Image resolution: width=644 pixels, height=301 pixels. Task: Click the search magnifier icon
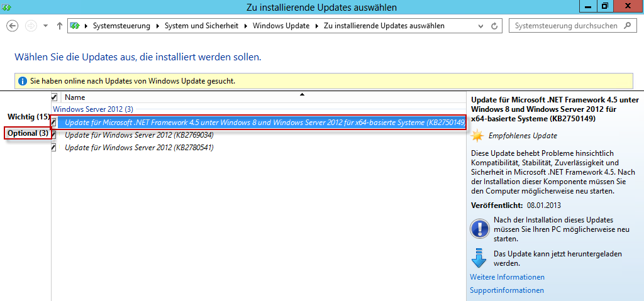coord(627,26)
